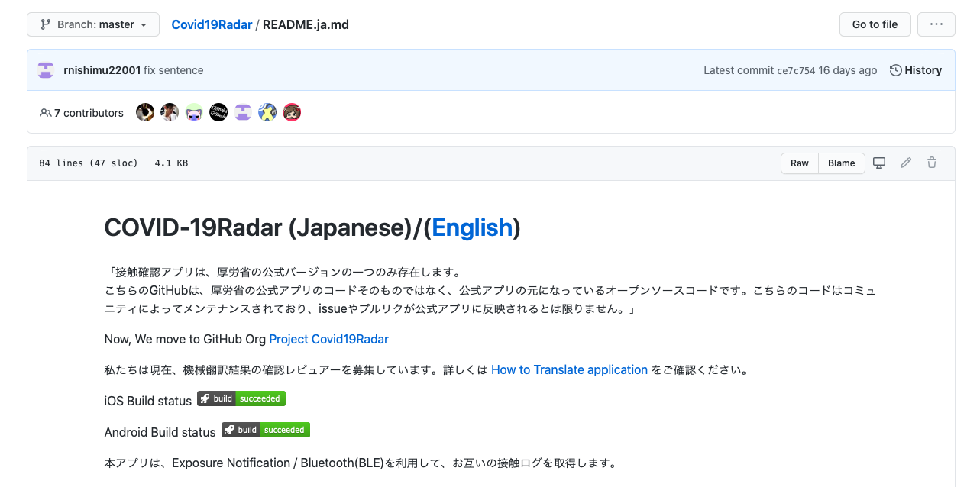Click the iOS build succeeded badge
Viewport: 980px width, 487px height.
click(x=241, y=398)
